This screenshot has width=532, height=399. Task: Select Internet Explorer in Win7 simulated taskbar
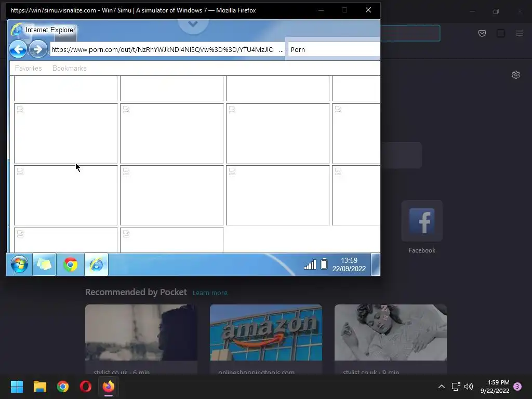pos(96,264)
